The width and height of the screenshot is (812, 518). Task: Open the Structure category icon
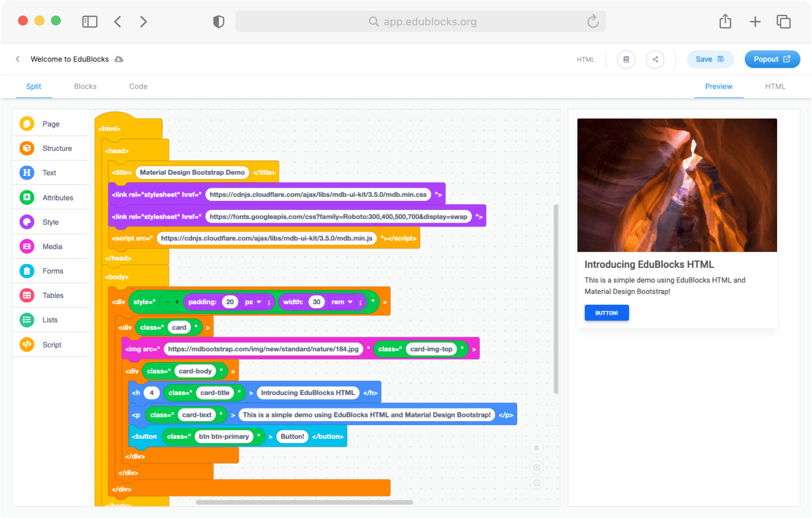27,148
